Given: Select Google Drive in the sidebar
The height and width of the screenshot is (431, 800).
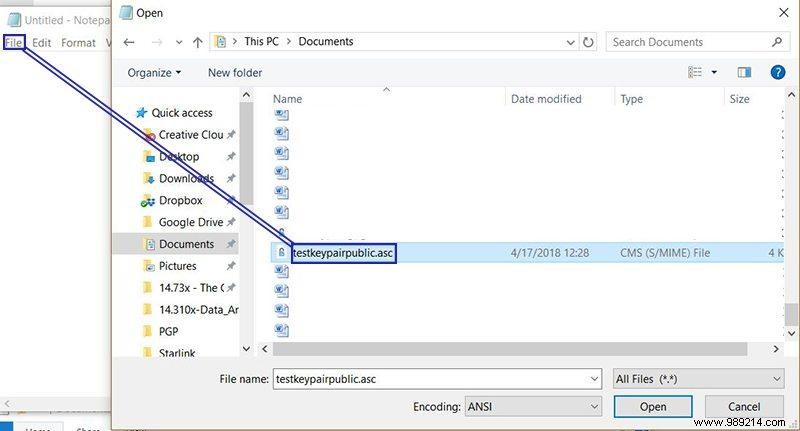Looking at the screenshot, I should click(x=191, y=222).
